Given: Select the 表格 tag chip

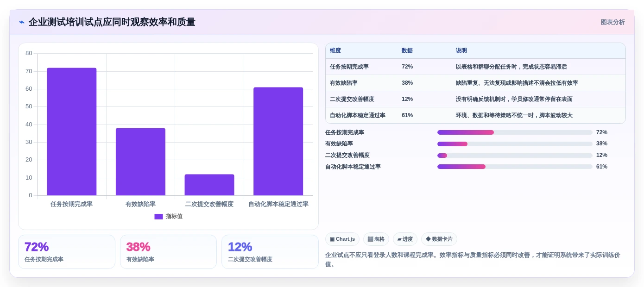Looking at the screenshot, I should coord(376,239).
